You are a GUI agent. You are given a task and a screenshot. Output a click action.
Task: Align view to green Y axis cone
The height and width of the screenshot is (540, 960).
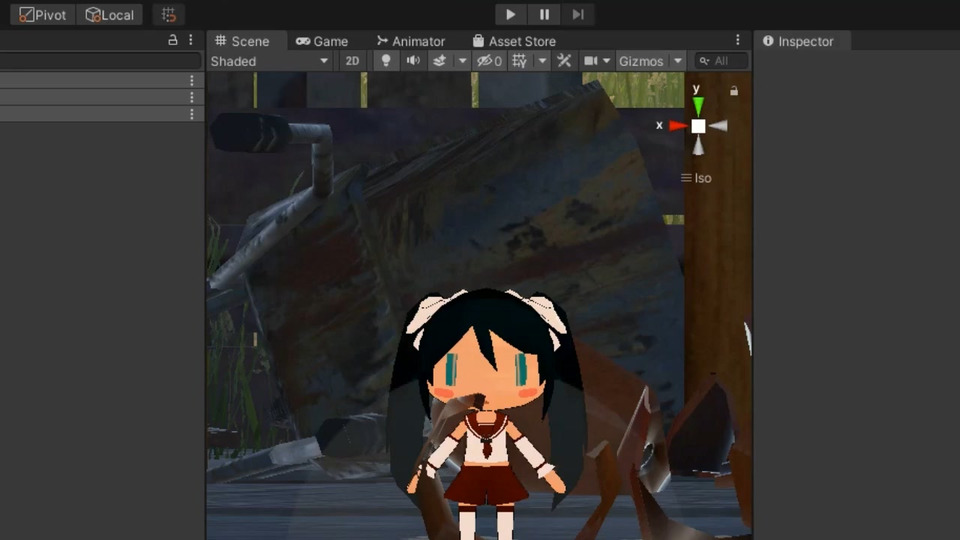tap(698, 107)
